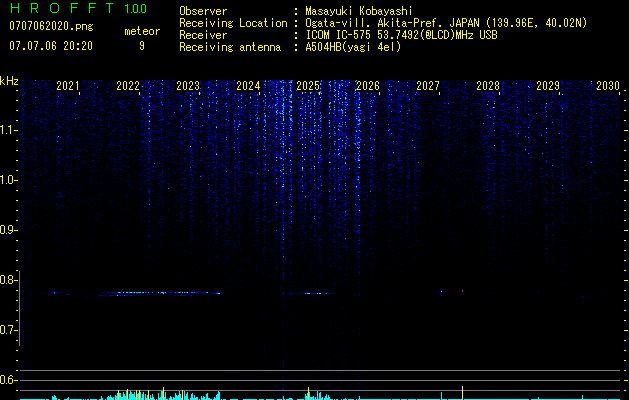Image resolution: width=629 pixels, height=400 pixels.
Task: Click the kHz axis unit label
Action: (9, 81)
